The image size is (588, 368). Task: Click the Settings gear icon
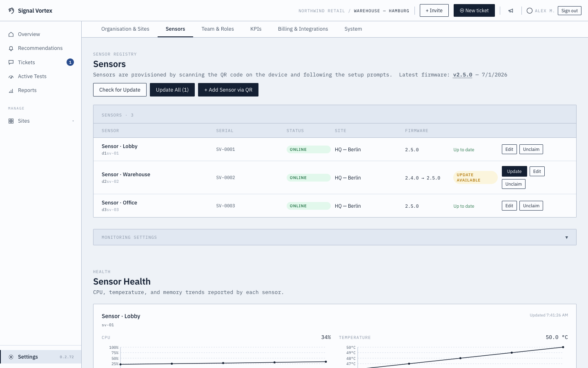[x=11, y=357]
